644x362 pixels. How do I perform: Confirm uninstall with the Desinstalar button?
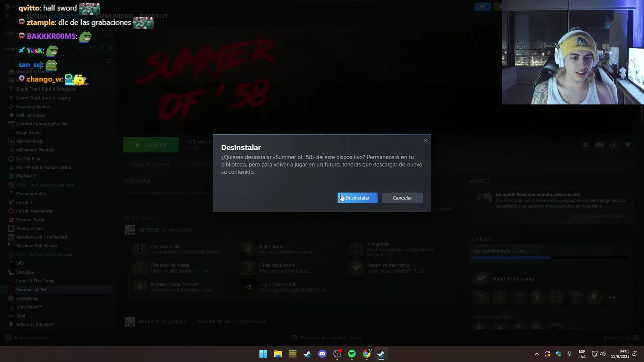(357, 198)
